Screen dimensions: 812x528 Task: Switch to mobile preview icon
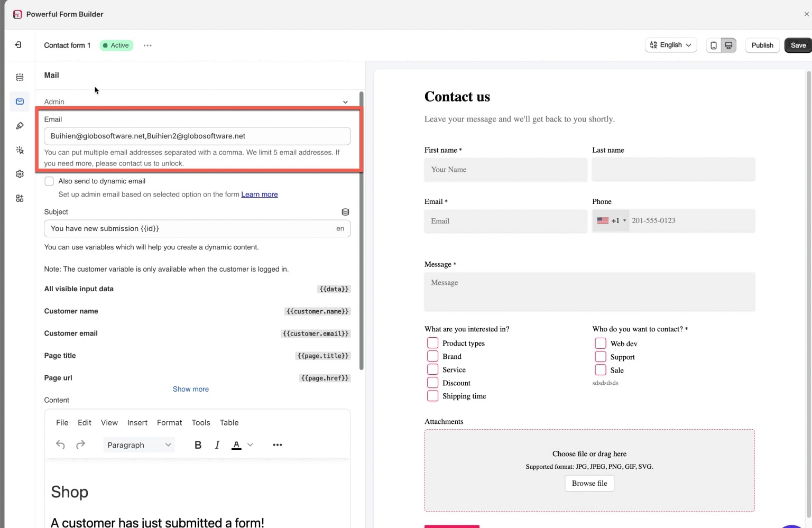click(x=714, y=45)
